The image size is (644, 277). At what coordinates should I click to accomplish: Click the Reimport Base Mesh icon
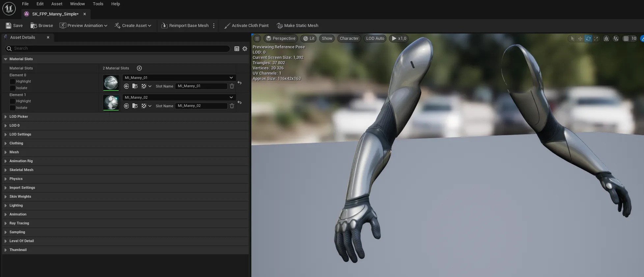164,26
